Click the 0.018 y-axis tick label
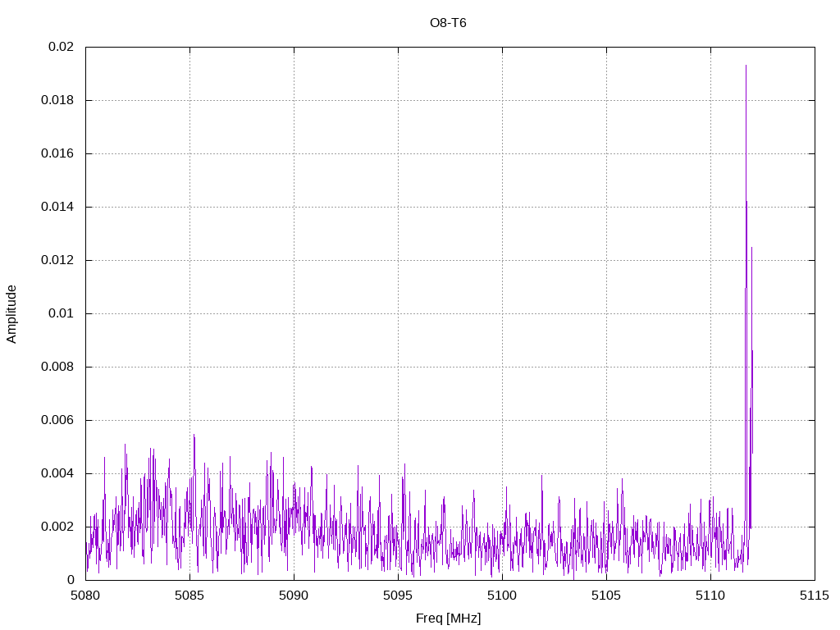 [58, 100]
